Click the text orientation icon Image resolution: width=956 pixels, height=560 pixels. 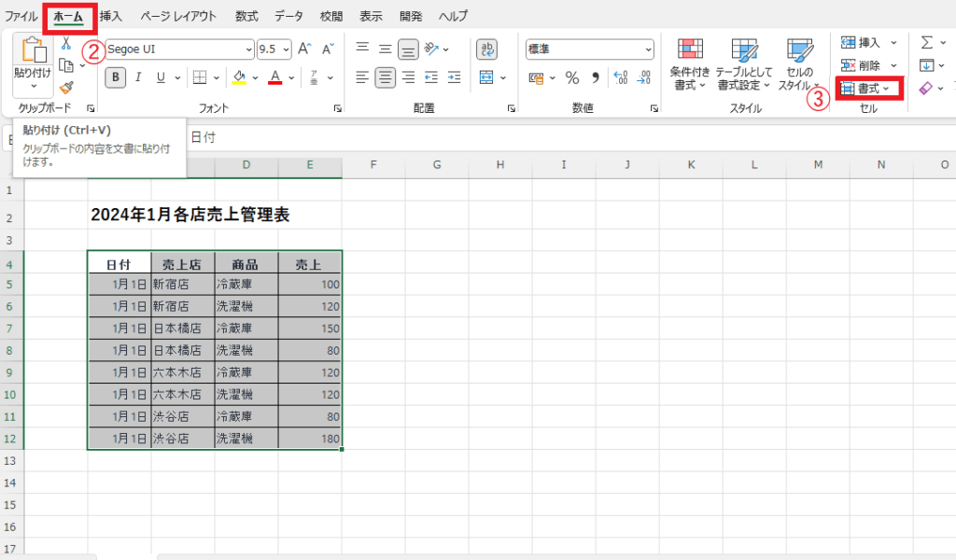click(x=431, y=49)
